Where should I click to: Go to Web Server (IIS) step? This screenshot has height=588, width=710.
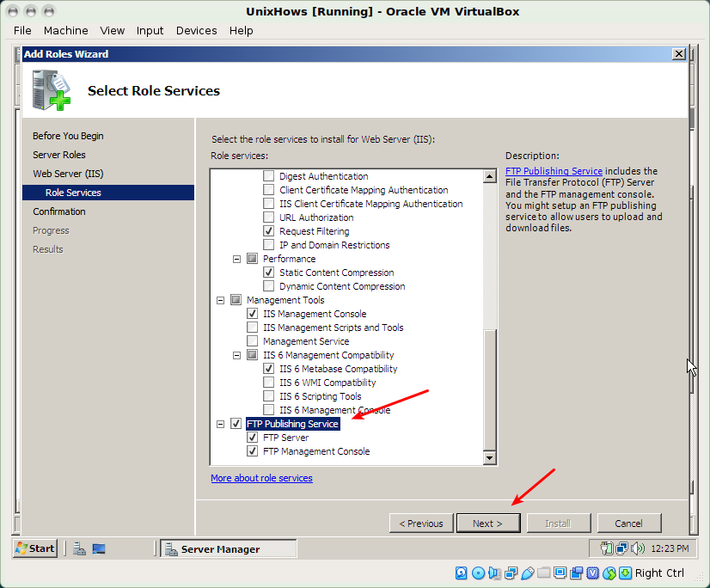tap(68, 174)
